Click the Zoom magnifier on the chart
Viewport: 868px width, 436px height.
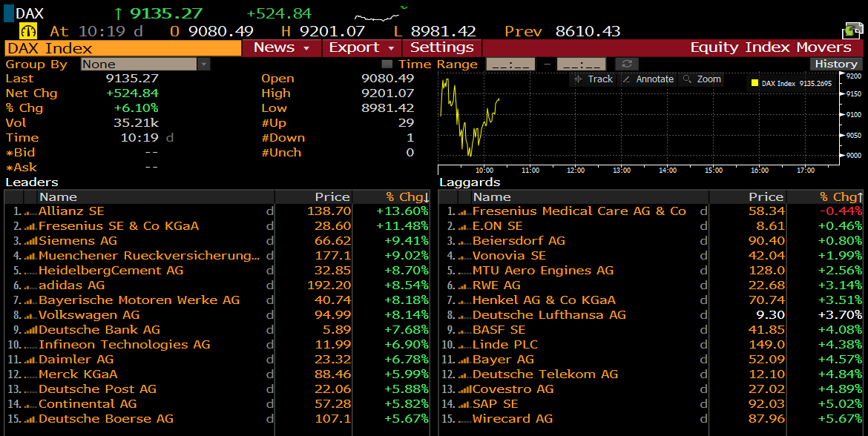point(701,79)
